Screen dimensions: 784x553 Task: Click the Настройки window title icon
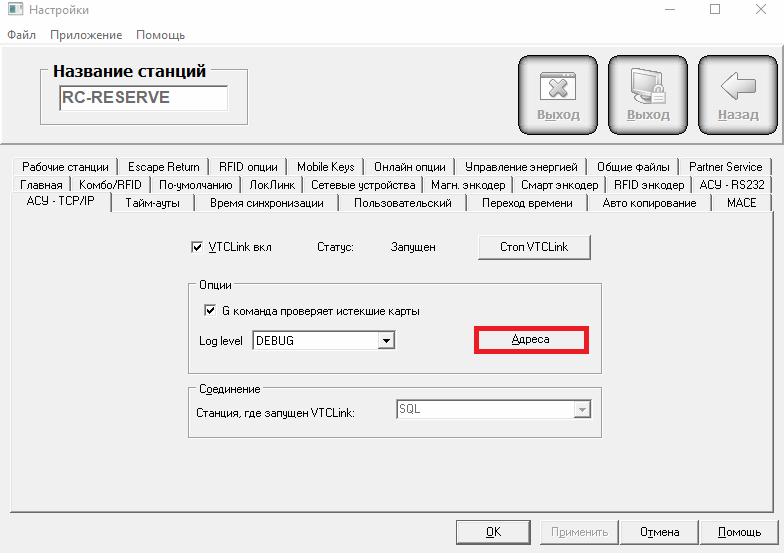click(15, 10)
